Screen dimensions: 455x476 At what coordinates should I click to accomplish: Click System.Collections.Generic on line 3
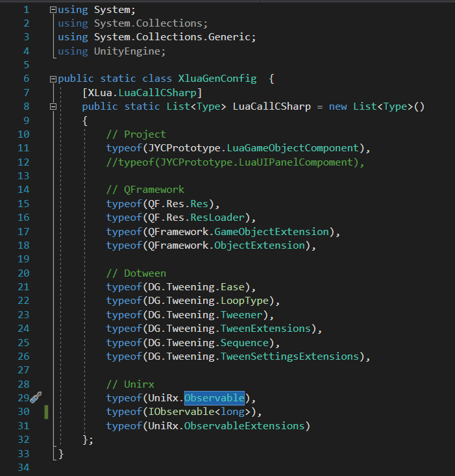(x=172, y=37)
